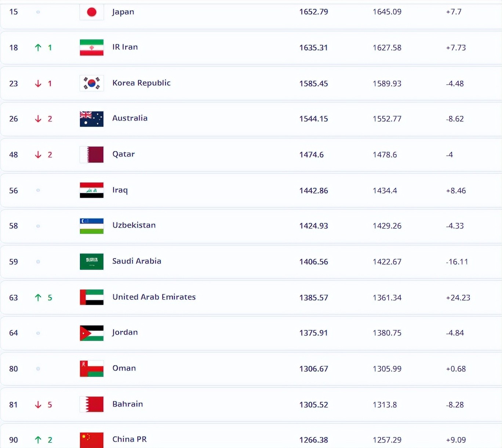Click the no-change dot beside Uzbekistan rank

pyautogui.click(x=38, y=226)
